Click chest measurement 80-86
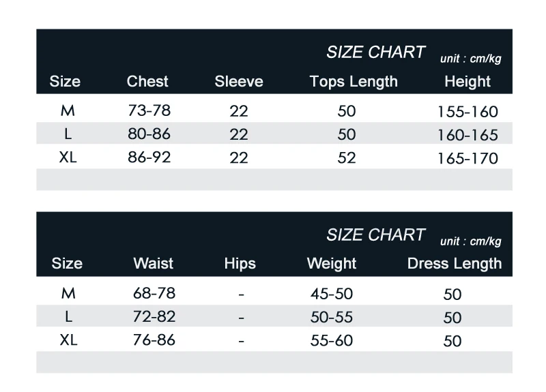This screenshot has height=392, width=546. click(x=149, y=134)
